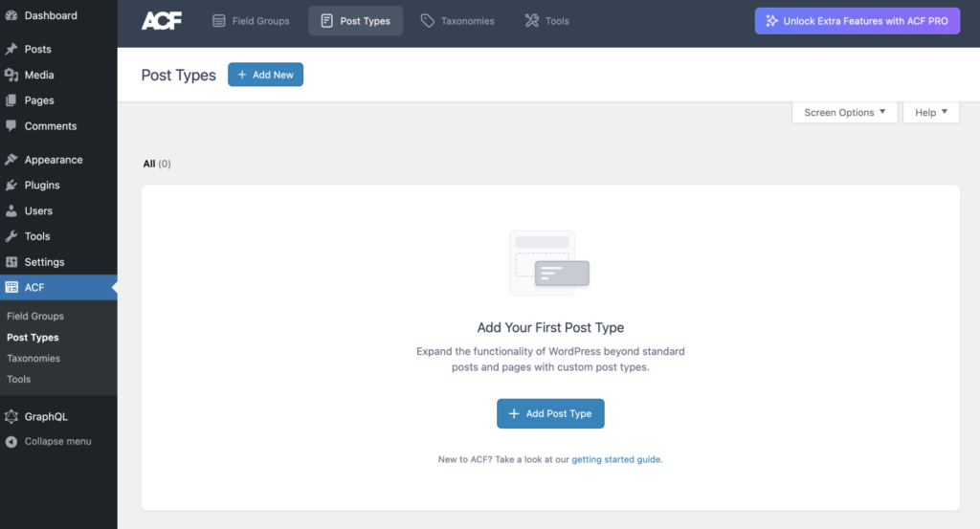Open Comments in the sidebar
The height and width of the screenshot is (529, 980).
(x=50, y=126)
